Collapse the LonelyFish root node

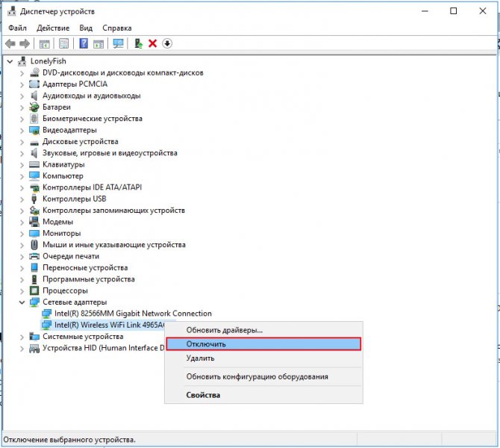(x=10, y=61)
